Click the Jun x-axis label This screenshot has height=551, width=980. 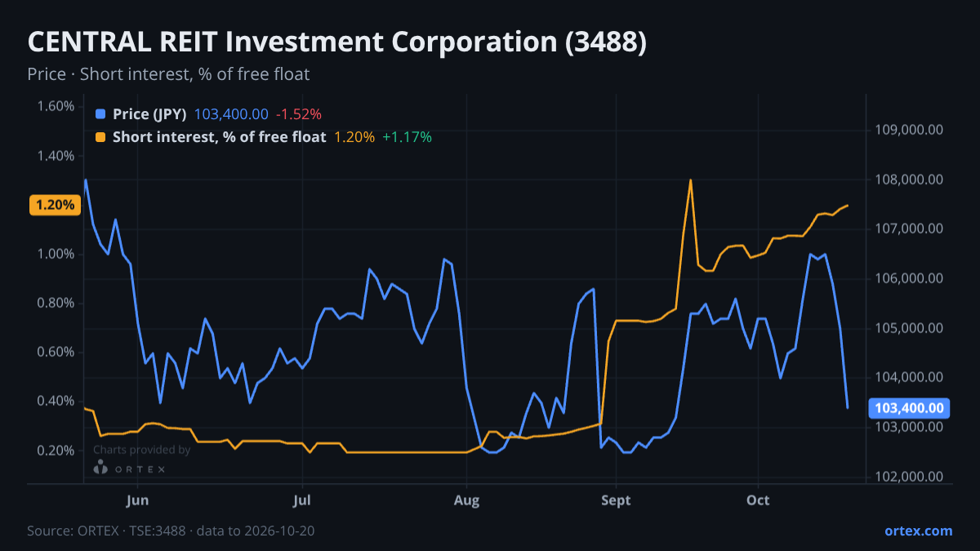[138, 500]
